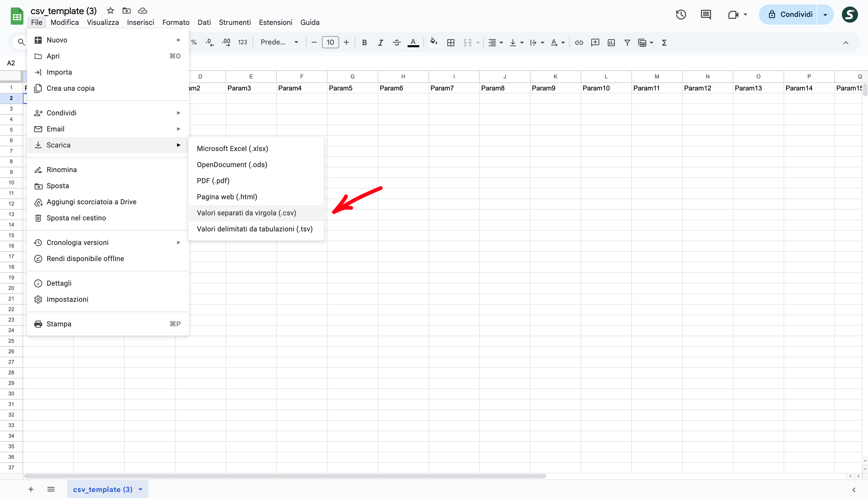Click the functions sigma icon
The image size is (868, 498).
(x=664, y=42)
